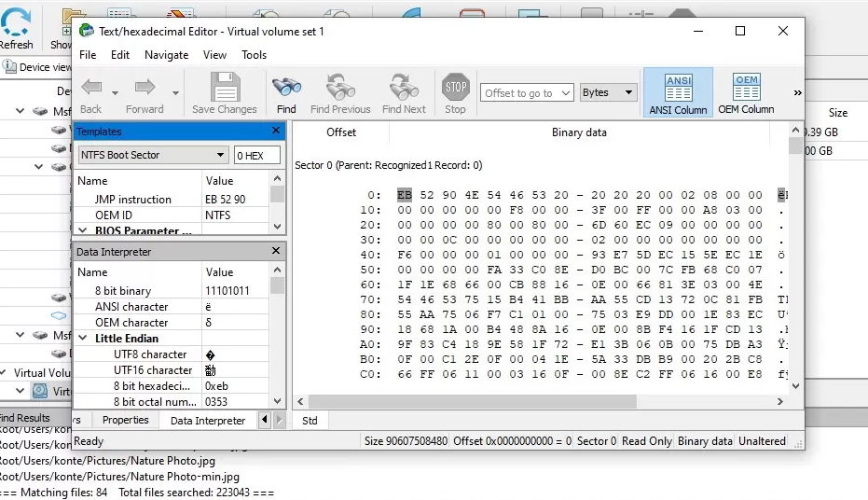Image resolution: width=868 pixels, height=500 pixels.
Task: Click the Size column header in background window
Action: [837, 112]
